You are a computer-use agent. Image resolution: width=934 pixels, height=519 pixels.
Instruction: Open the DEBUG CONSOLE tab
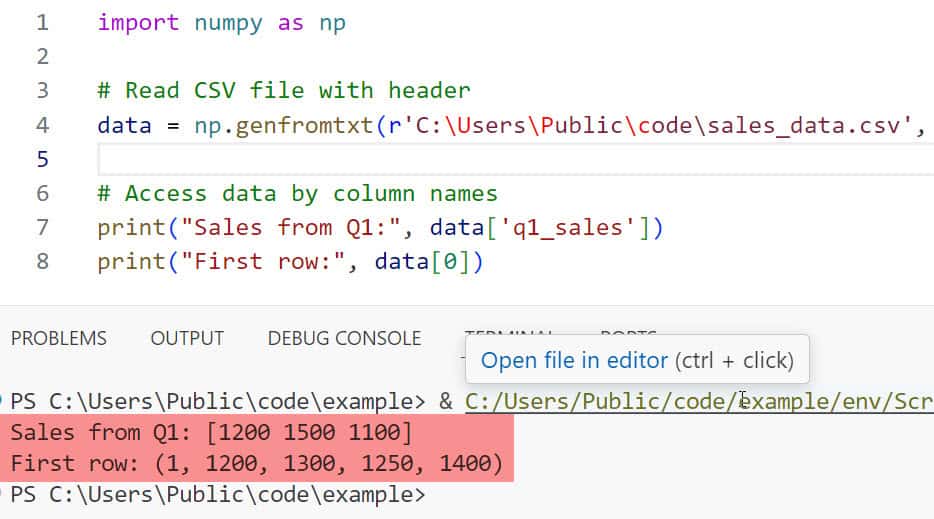344,339
